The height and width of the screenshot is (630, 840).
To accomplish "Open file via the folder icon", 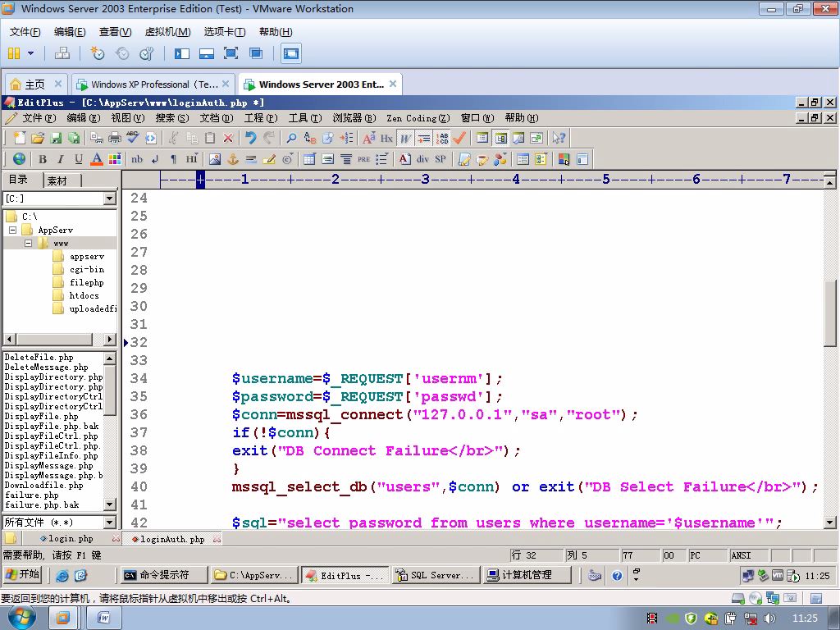I will (38, 138).
